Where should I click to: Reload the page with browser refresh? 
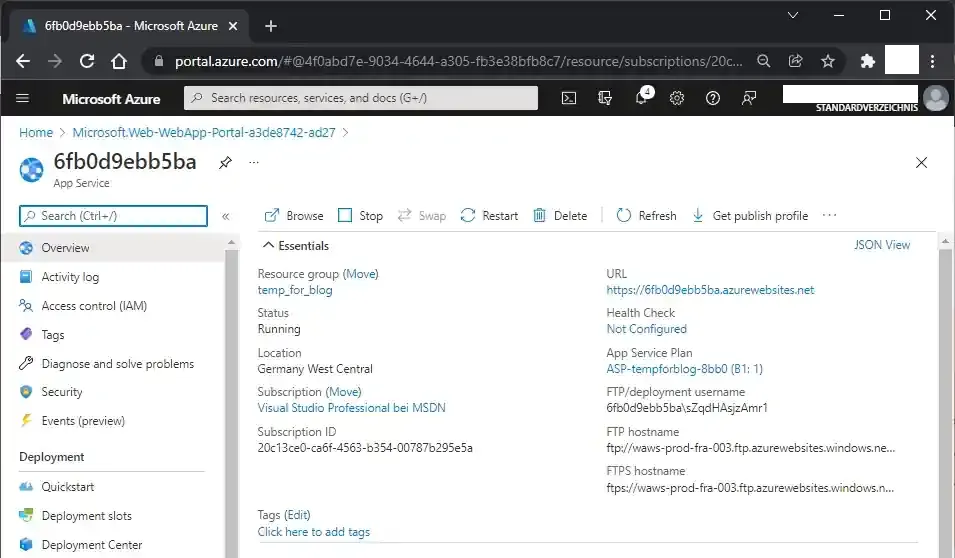click(87, 61)
